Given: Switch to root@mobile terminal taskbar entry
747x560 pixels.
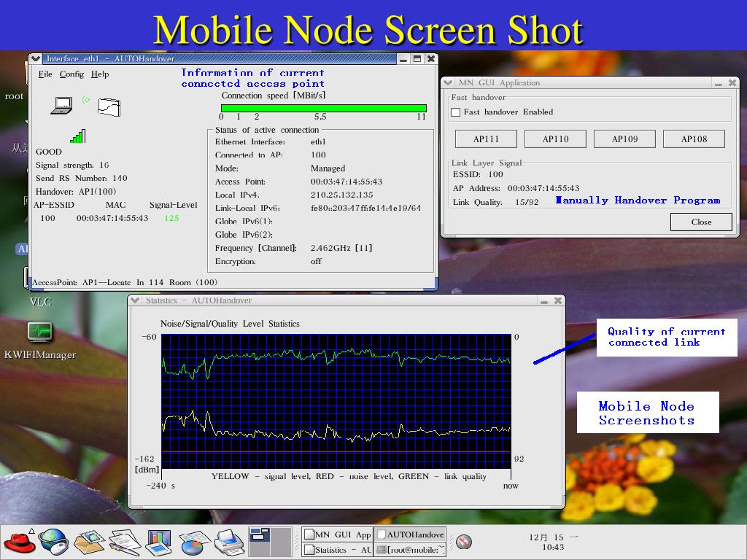Looking at the screenshot, I should pos(410,550).
